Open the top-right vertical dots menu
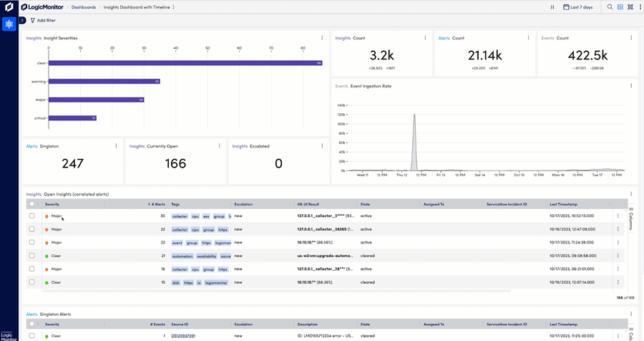This screenshot has width=644, height=341. pyautogui.click(x=640, y=7)
